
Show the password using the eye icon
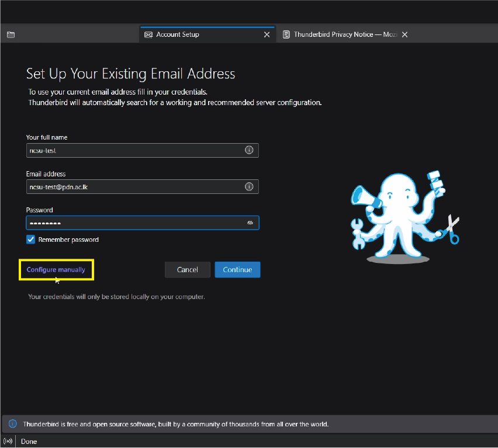click(x=250, y=223)
